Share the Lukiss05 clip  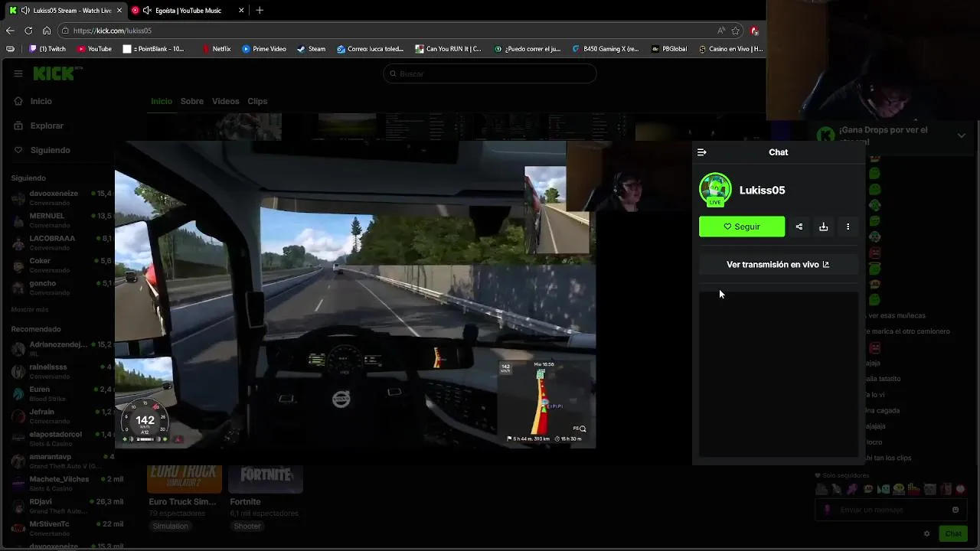(x=799, y=227)
